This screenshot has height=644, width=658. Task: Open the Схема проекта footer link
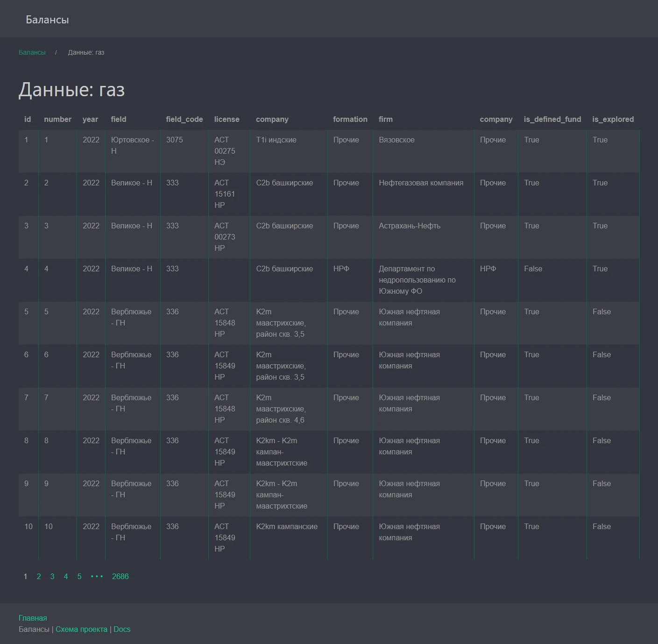[x=81, y=629]
